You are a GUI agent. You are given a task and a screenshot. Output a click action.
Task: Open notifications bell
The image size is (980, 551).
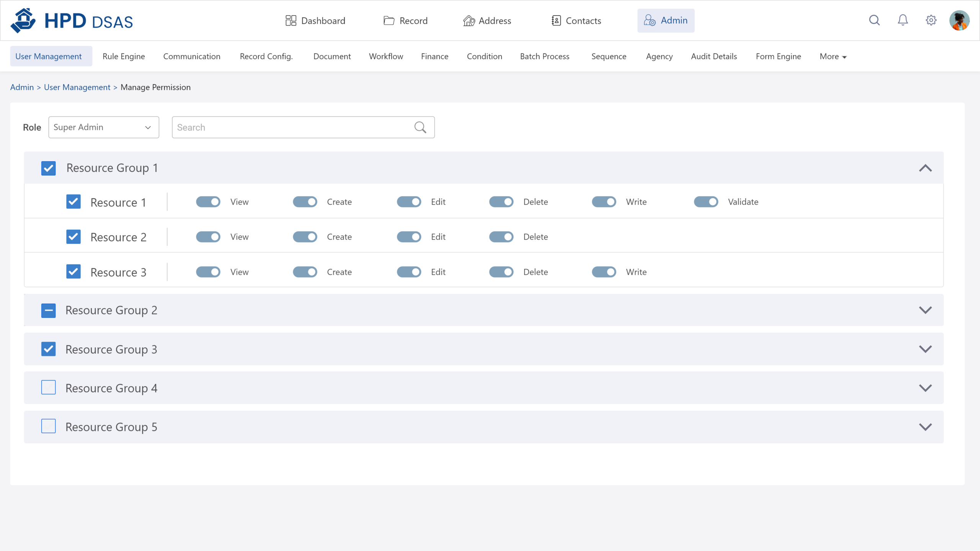pyautogui.click(x=903, y=20)
